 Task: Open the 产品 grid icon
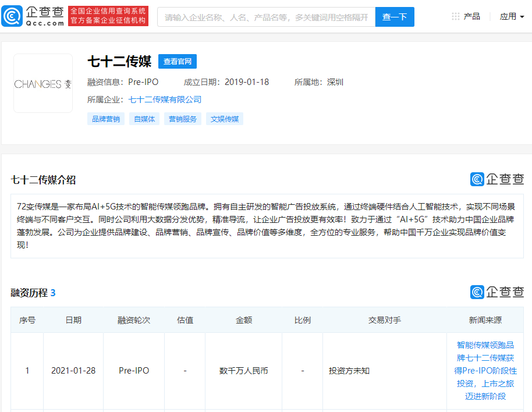click(456, 16)
